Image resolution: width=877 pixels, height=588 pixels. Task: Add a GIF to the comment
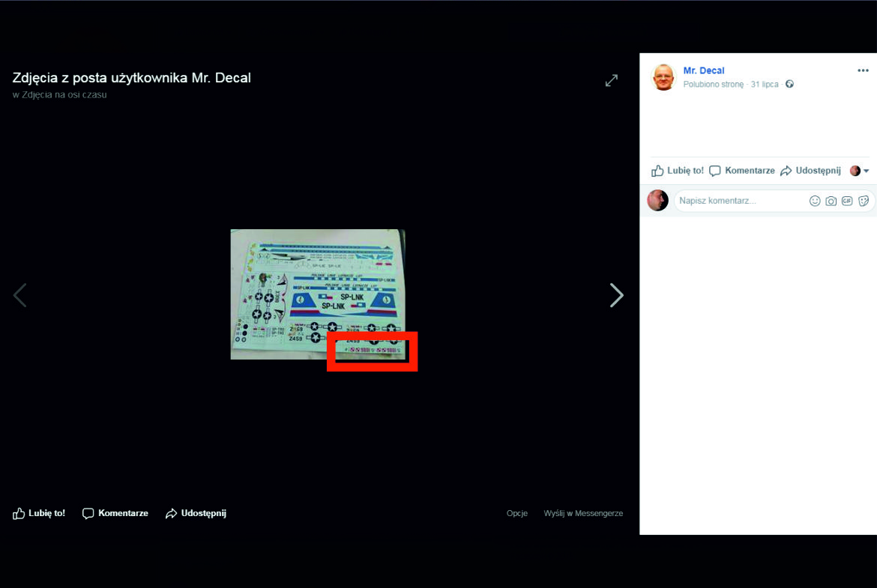847,201
